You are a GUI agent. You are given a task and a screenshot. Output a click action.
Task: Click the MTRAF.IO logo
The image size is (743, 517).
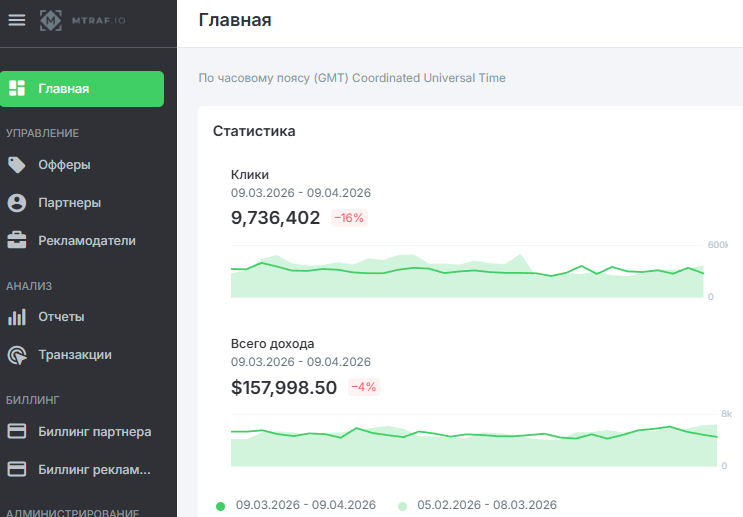84,21
